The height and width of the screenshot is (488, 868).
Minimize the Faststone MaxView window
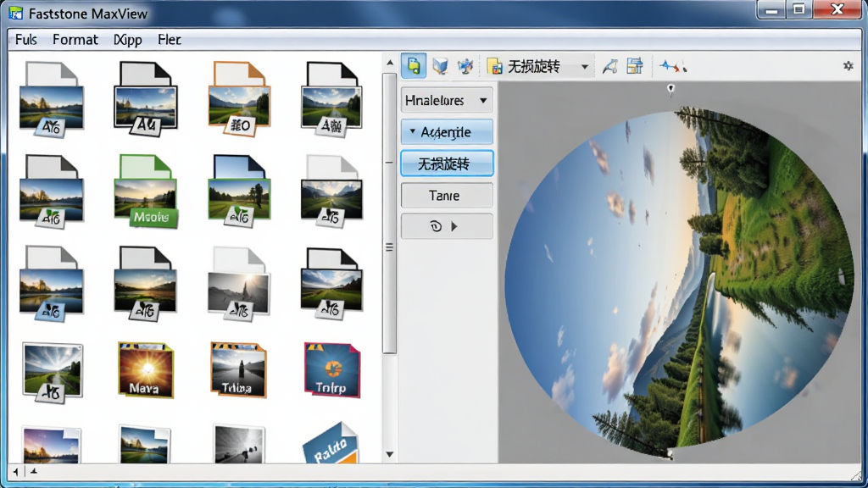pyautogui.click(x=771, y=9)
